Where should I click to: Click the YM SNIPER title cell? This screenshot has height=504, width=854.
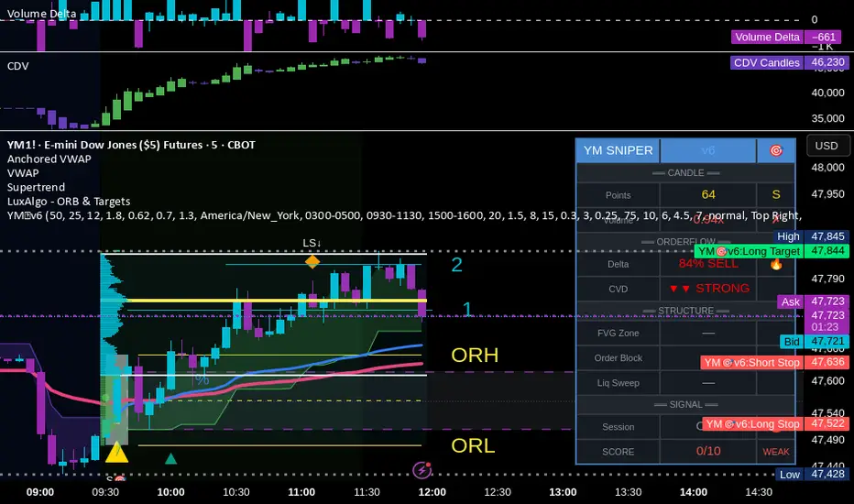point(619,150)
